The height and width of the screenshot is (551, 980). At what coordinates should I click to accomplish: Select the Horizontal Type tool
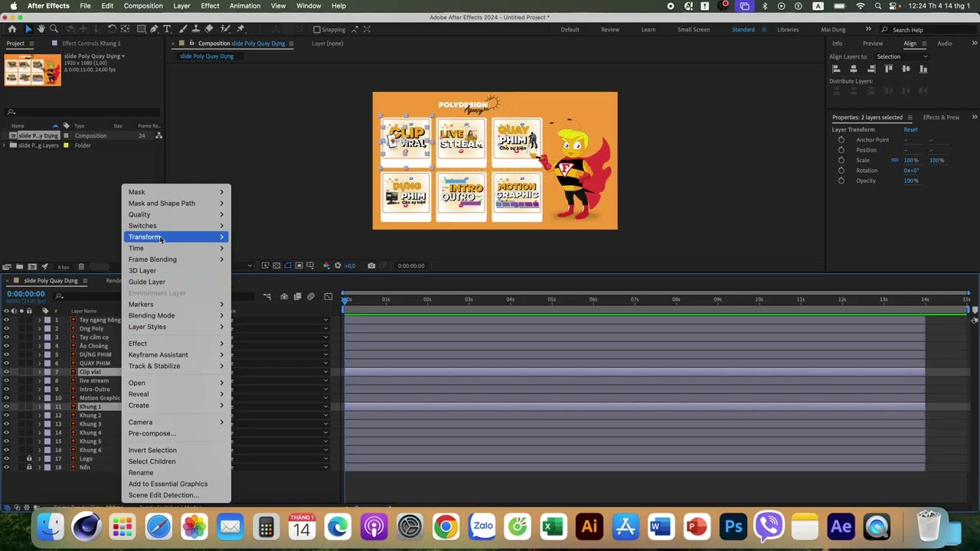pyautogui.click(x=167, y=29)
